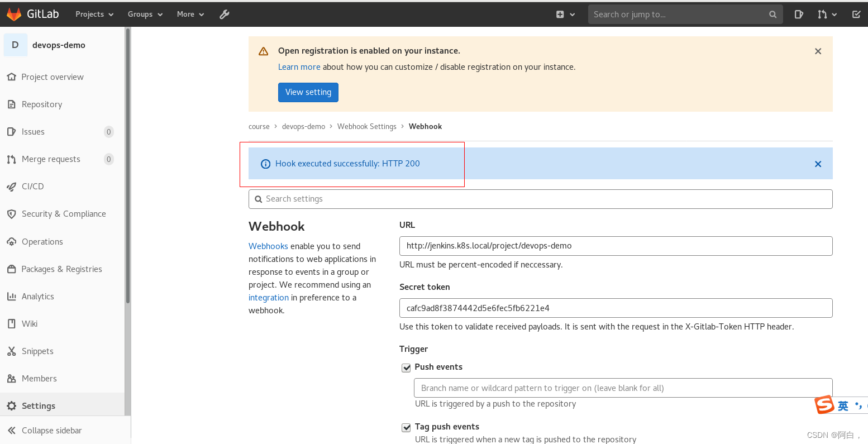Click the View setting button
The width and height of the screenshot is (868, 444).
click(308, 92)
